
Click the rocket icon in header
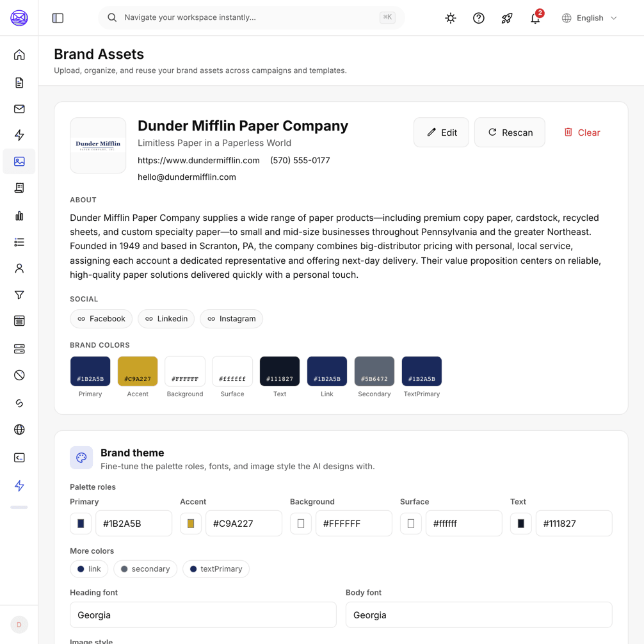(x=507, y=18)
